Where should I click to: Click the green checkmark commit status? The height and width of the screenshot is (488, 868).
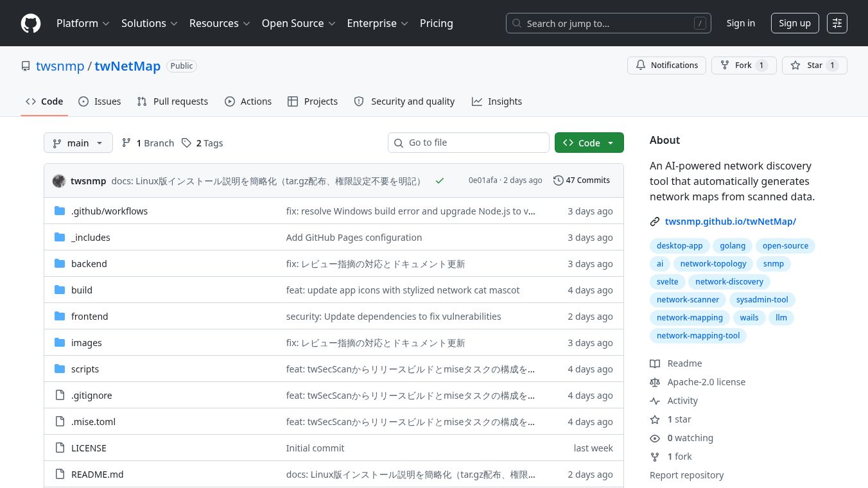click(x=440, y=180)
